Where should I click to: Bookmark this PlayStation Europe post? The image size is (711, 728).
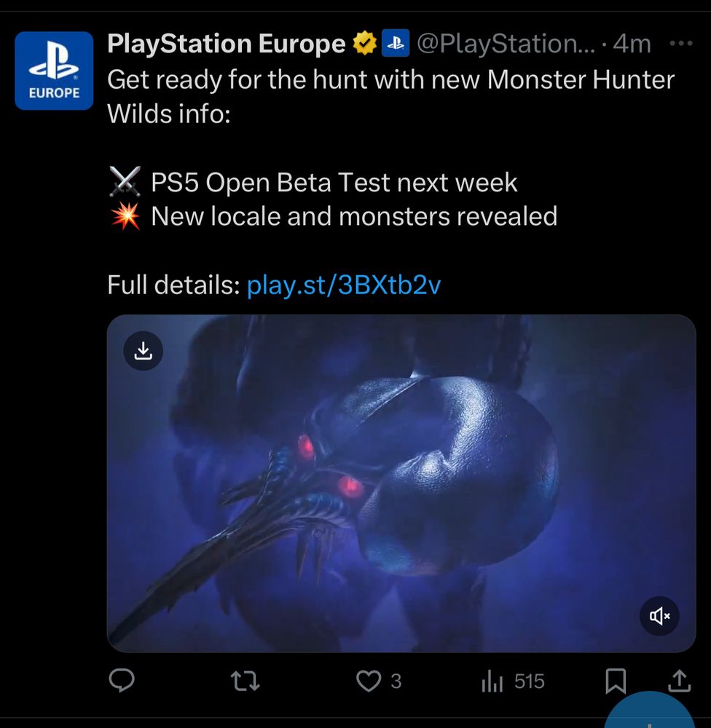(x=616, y=681)
